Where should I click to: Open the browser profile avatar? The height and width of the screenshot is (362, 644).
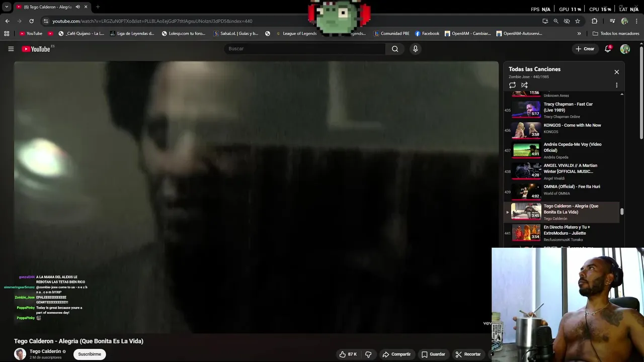[624, 21]
